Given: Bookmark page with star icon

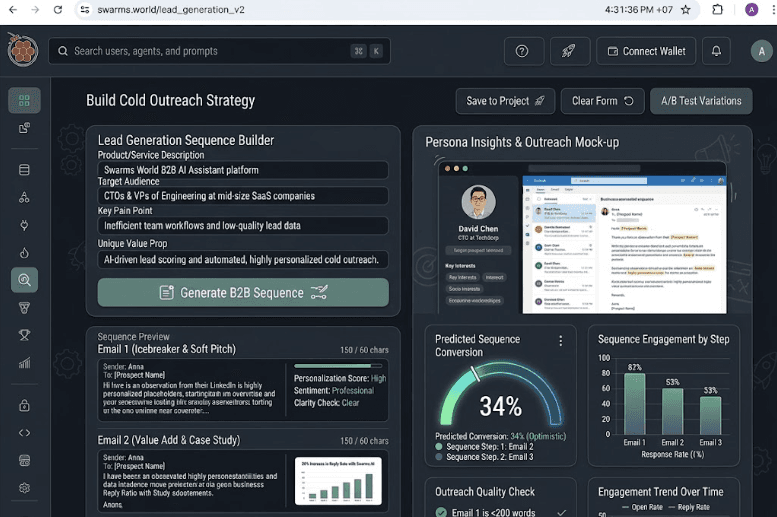Looking at the screenshot, I should (686, 9).
